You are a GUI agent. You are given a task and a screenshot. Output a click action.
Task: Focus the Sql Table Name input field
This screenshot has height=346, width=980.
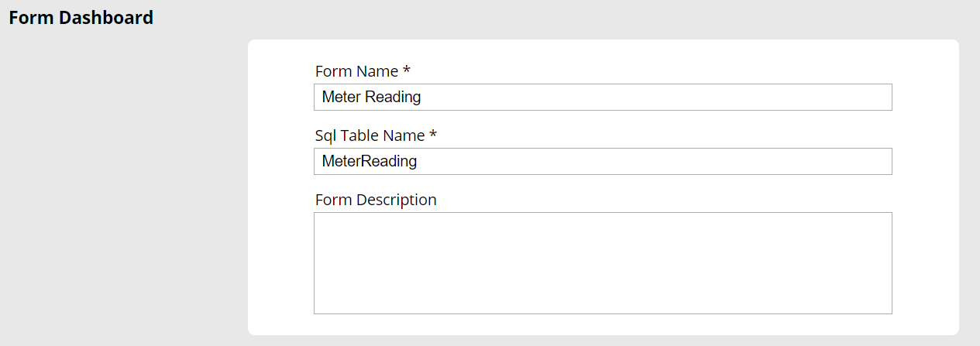point(603,162)
